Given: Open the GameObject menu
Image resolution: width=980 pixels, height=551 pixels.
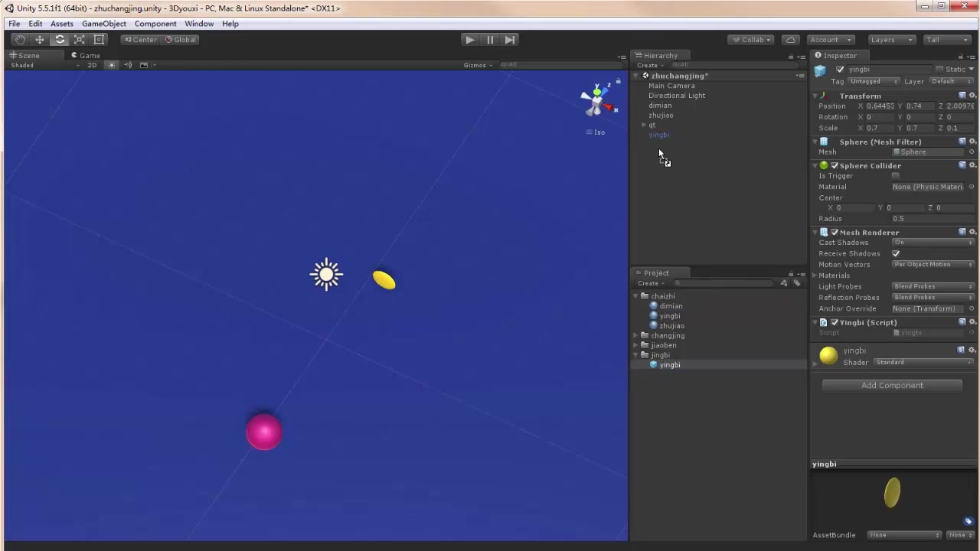Looking at the screenshot, I should [103, 24].
